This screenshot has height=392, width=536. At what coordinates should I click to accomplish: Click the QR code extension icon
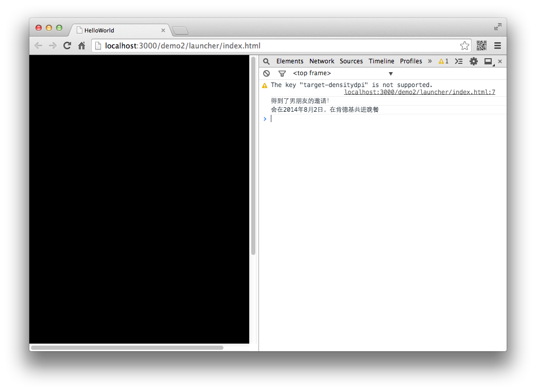[481, 46]
